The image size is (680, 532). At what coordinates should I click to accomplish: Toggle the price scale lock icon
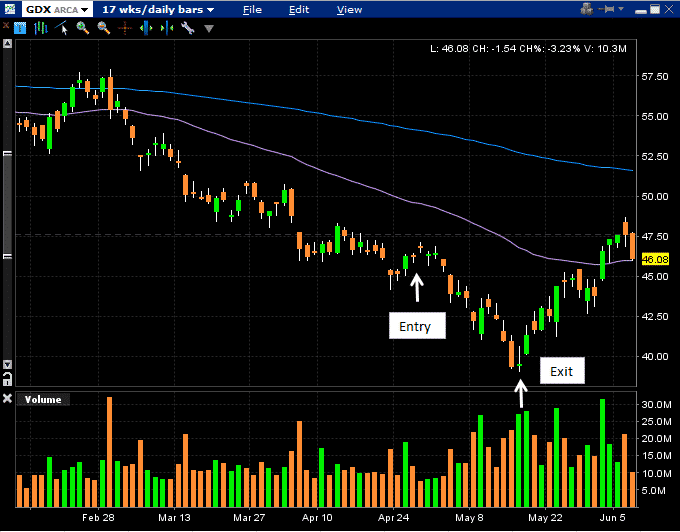(x=7, y=379)
